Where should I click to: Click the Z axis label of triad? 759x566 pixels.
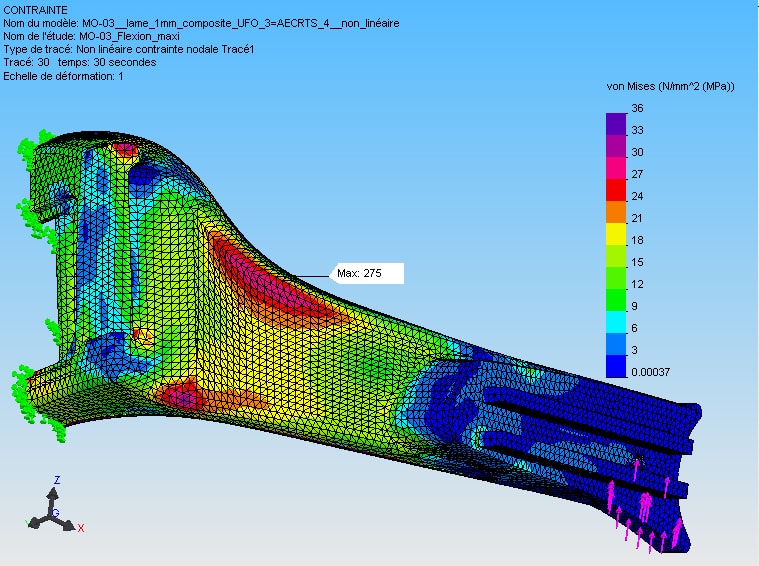tap(57, 480)
